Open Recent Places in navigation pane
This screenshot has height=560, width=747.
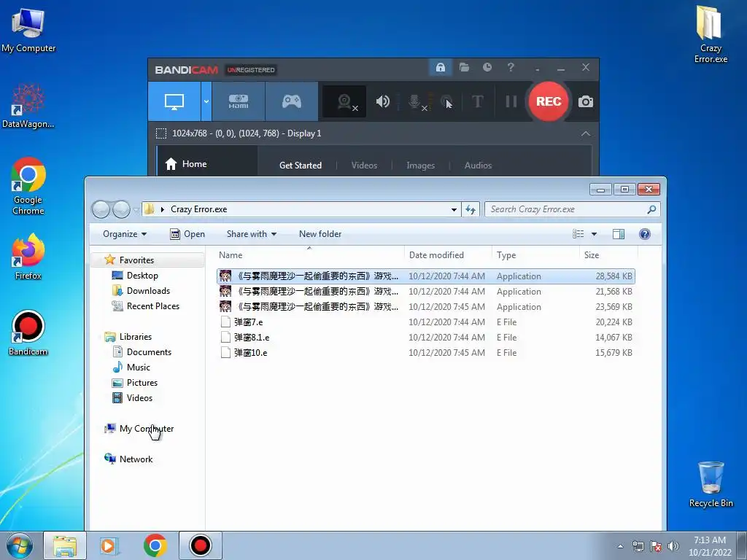coord(153,306)
